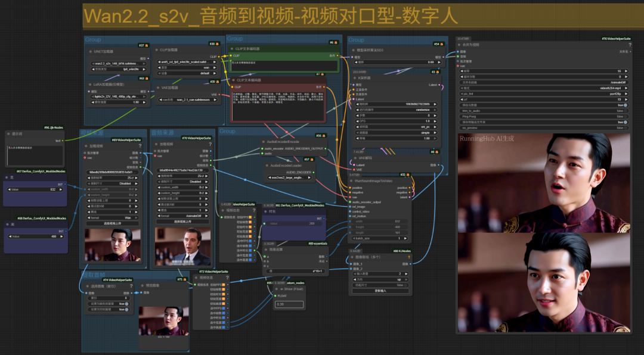Open help icon on 合并为视频 node
The width and height of the screenshot is (644, 355).
(x=630, y=45)
